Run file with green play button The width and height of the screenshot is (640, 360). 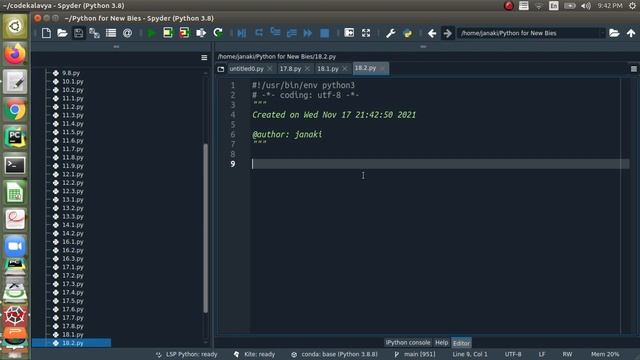pos(151,33)
